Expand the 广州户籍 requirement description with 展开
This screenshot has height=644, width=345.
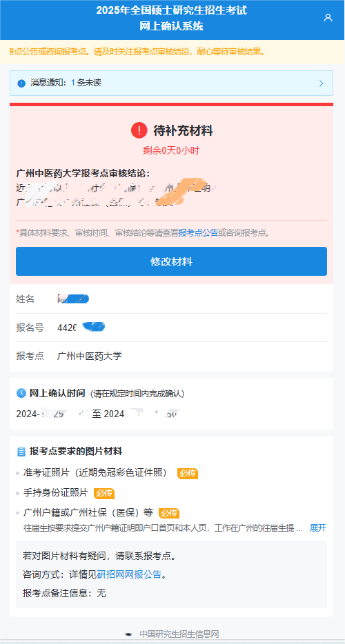click(318, 527)
